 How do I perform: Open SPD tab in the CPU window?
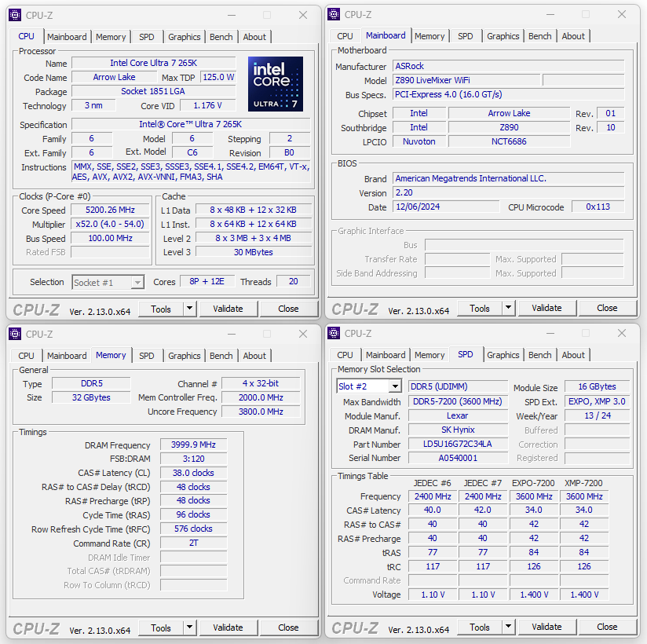pyautogui.click(x=147, y=37)
